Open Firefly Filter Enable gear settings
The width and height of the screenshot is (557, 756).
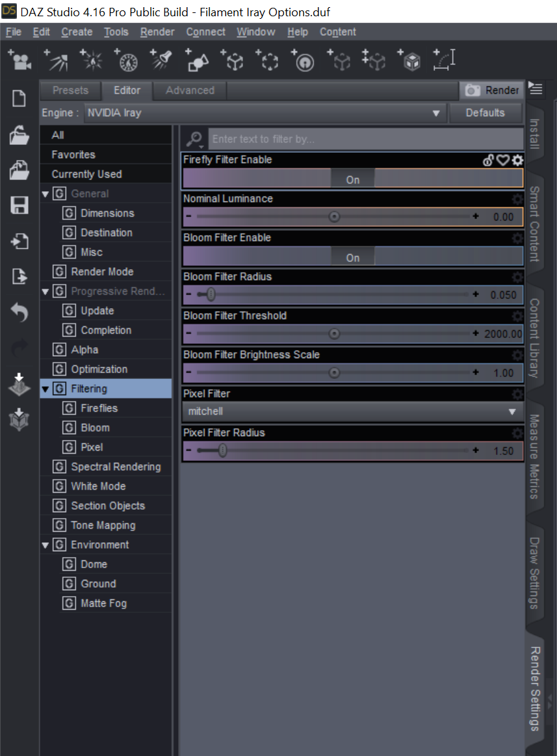pyautogui.click(x=517, y=160)
